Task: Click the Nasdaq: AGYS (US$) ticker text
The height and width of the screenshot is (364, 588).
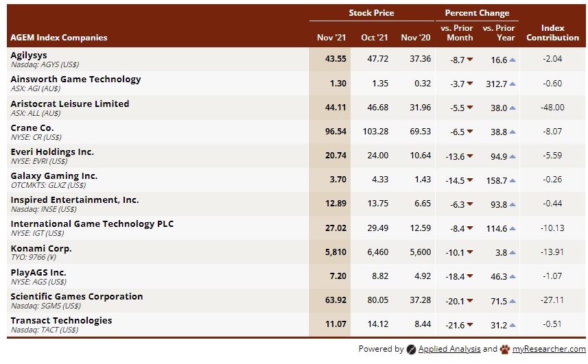Action: pyautogui.click(x=45, y=64)
